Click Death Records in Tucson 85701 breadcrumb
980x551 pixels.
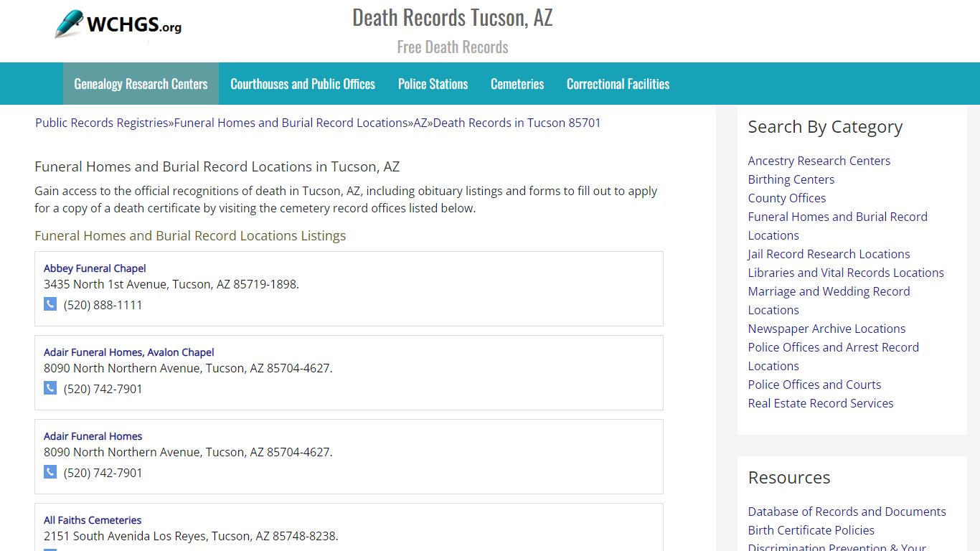(x=517, y=123)
